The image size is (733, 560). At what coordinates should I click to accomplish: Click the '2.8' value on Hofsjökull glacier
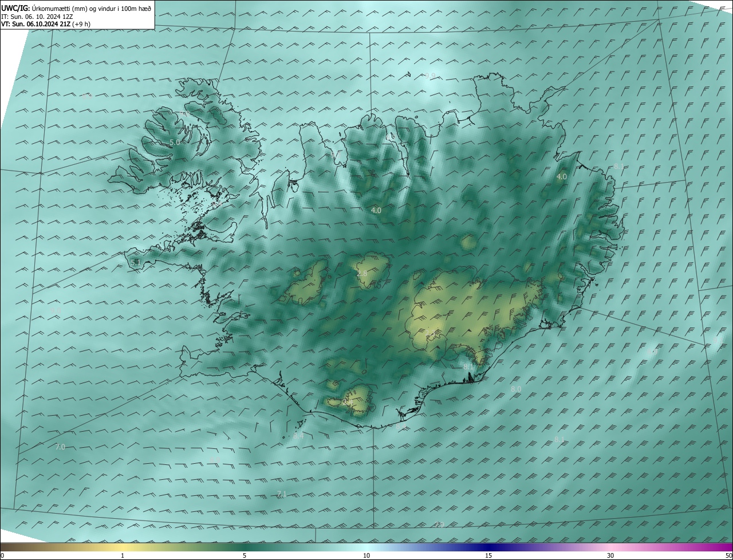point(362,274)
